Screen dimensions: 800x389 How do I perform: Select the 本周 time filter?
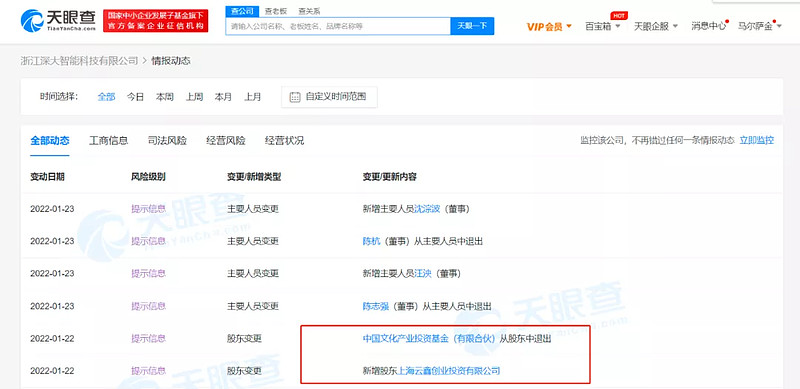[x=165, y=96]
